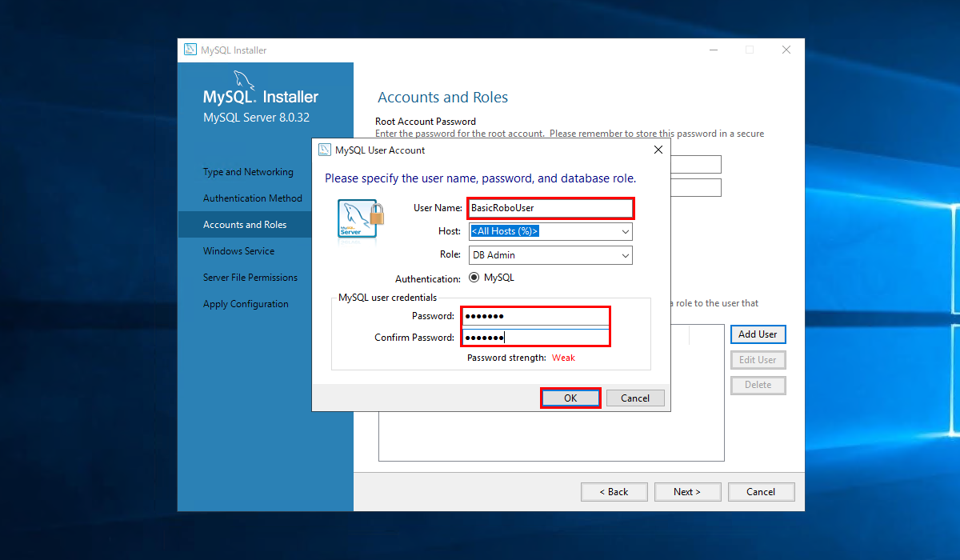Click the Delete user button
This screenshot has height=560, width=960.
click(758, 385)
